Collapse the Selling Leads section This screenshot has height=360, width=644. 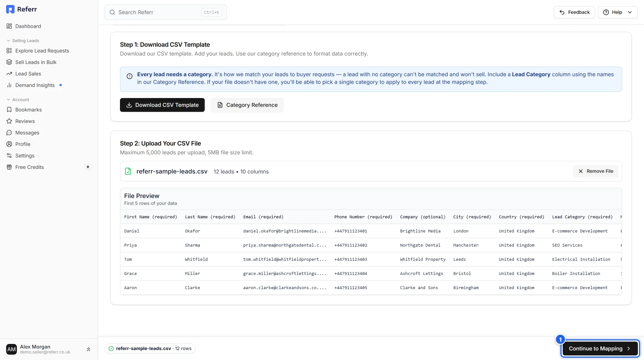(x=23, y=41)
